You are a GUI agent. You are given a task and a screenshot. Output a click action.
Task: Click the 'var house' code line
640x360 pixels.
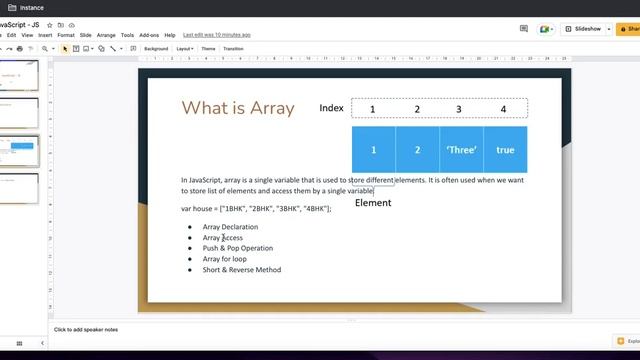256,209
